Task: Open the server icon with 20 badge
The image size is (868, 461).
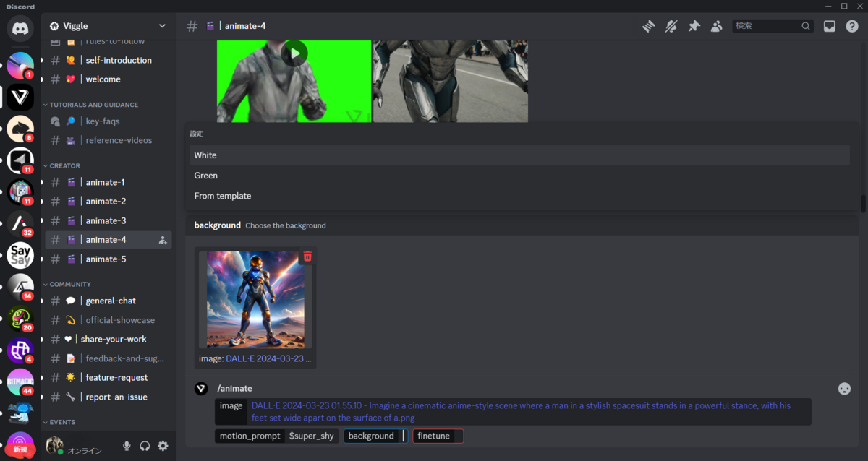Action: [20, 319]
